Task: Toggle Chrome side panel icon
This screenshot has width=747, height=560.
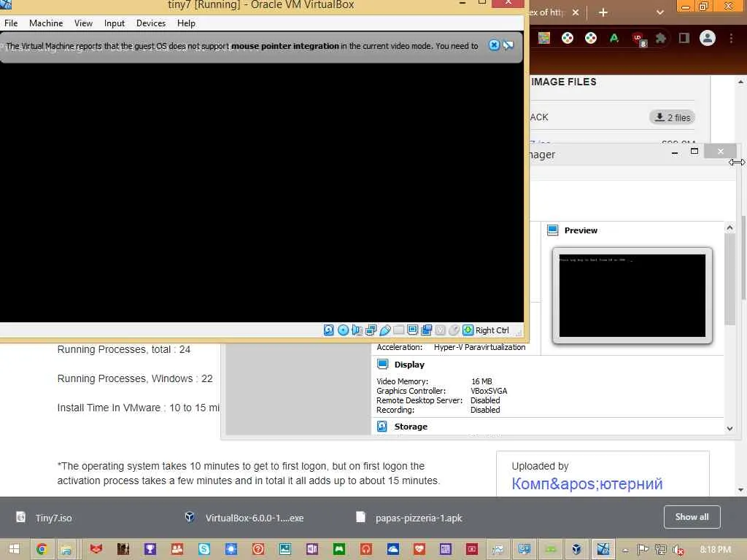Action: pos(684,38)
